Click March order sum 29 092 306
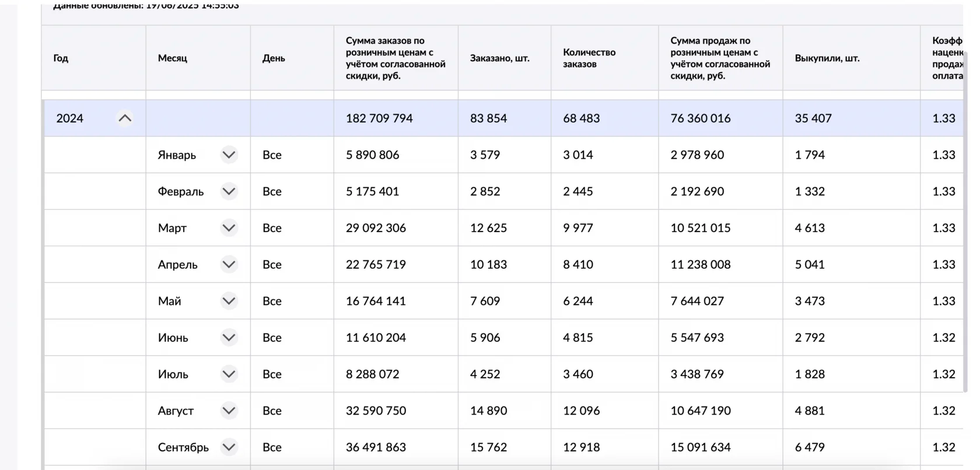Image resolution: width=980 pixels, height=470 pixels. point(376,228)
